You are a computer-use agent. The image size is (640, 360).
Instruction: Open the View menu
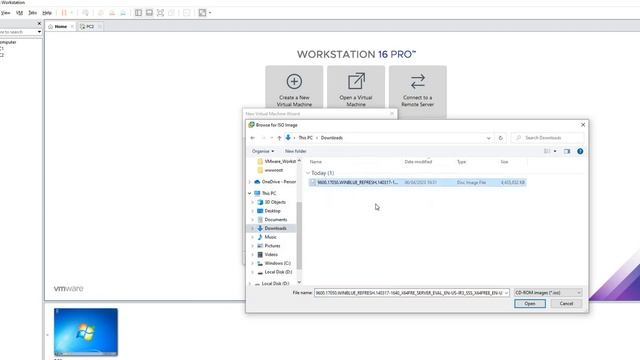(6, 13)
